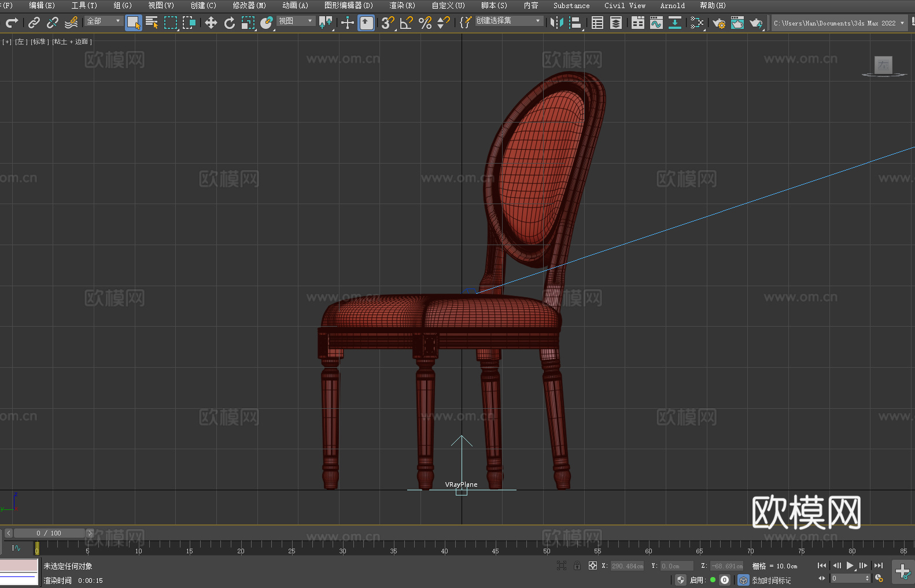
Task: Open Render Setup teapot with gear
Action: pos(719,23)
